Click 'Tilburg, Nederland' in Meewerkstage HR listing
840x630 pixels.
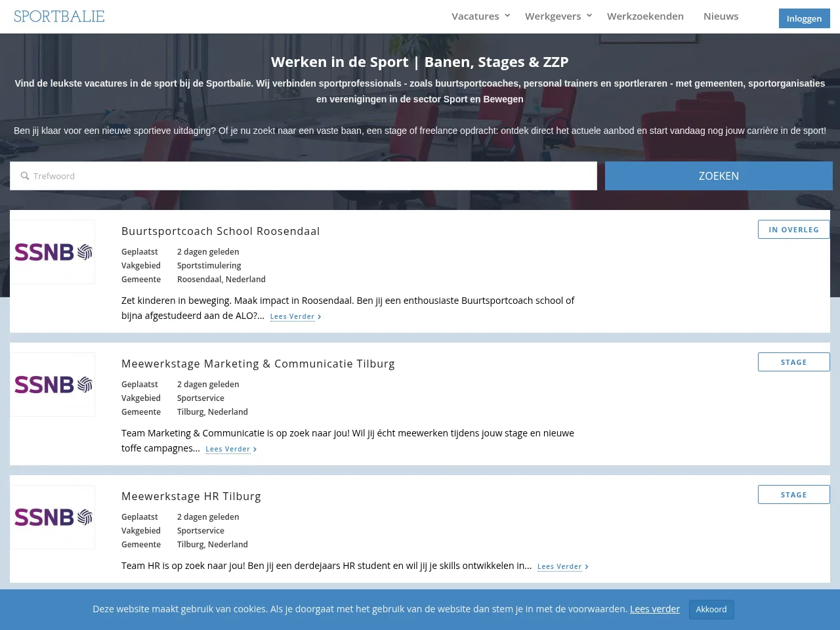coord(213,544)
